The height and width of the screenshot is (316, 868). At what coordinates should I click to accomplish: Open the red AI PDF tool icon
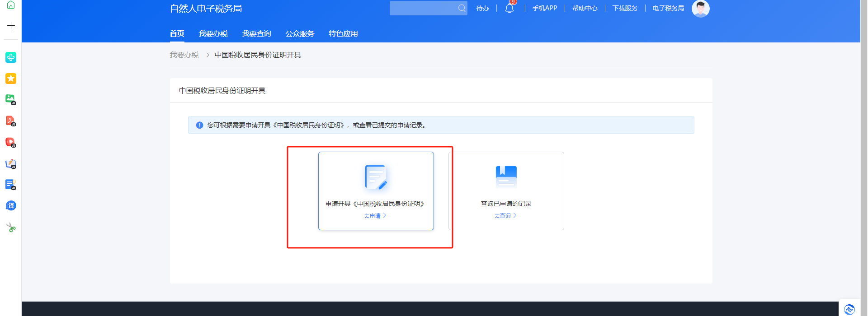(11, 121)
